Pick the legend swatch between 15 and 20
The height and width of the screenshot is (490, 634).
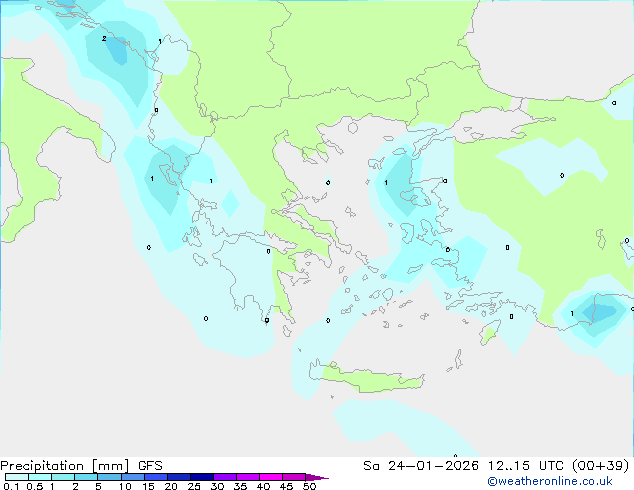tap(155, 477)
